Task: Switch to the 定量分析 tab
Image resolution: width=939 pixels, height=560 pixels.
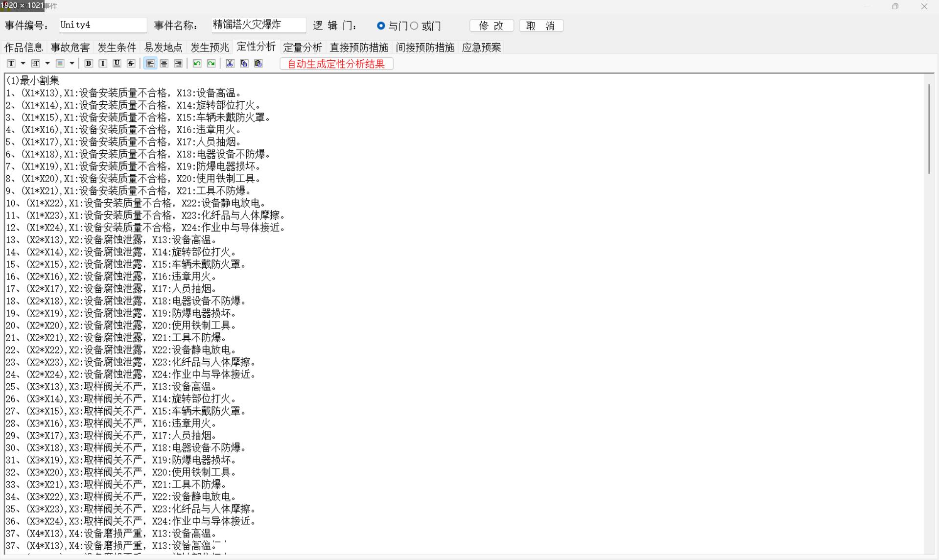Action: (x=303, y=47)
